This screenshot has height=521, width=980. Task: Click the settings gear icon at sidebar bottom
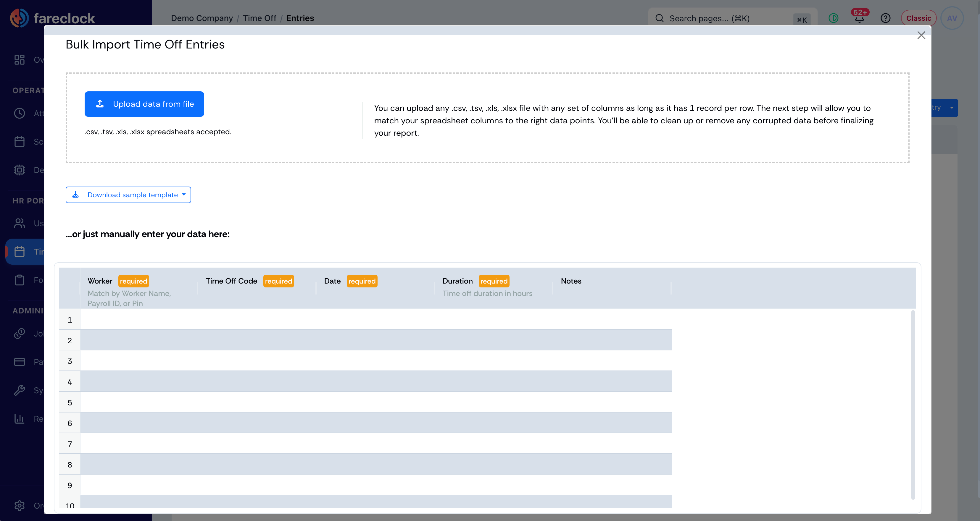(20, 505)
